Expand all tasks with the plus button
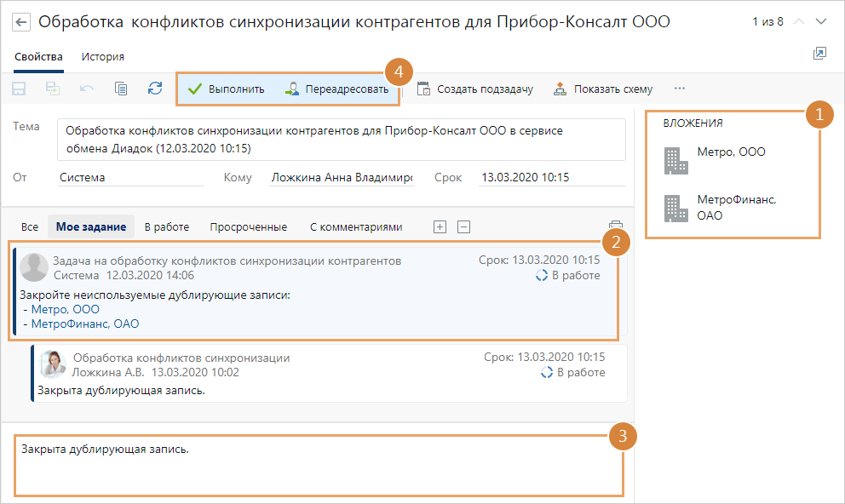This screenshot has width=845, height=504. [x=440, y=226]
